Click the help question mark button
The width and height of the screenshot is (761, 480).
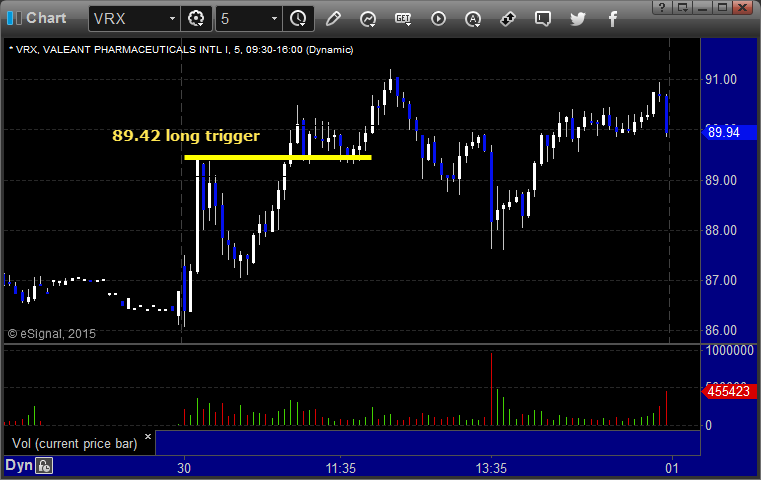(x=662, y=7)
